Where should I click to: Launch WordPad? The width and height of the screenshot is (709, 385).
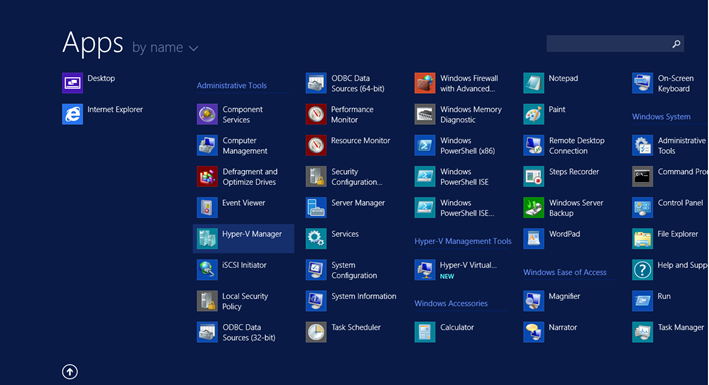(552, 239)
